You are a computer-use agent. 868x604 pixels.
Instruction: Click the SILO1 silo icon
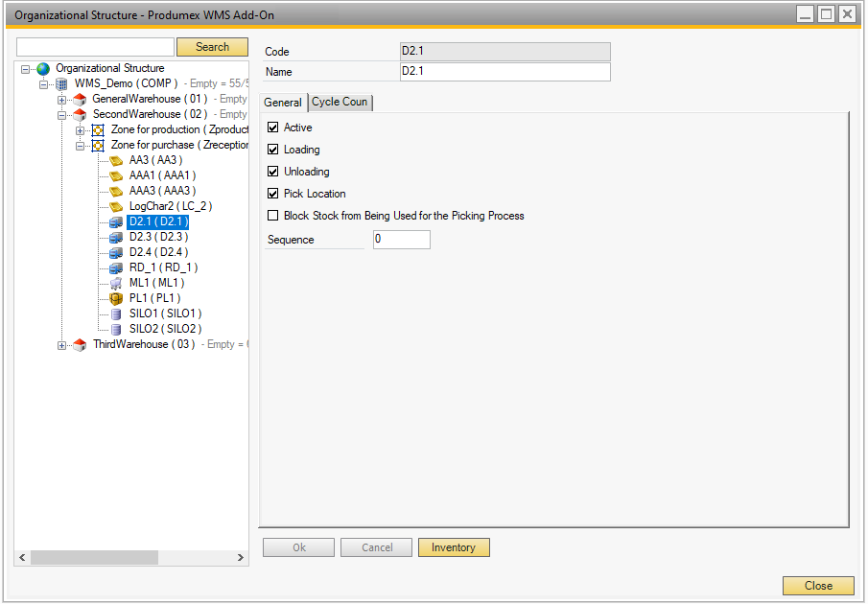click(116, 314)
